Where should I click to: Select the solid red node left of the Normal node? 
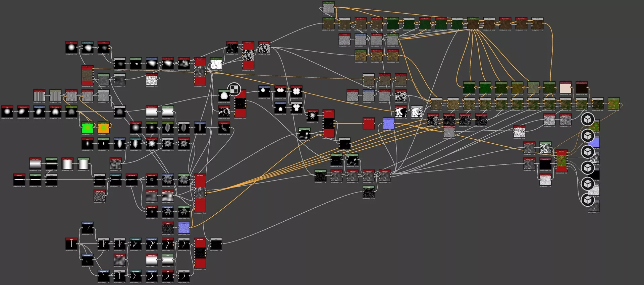tap(369, 124)
